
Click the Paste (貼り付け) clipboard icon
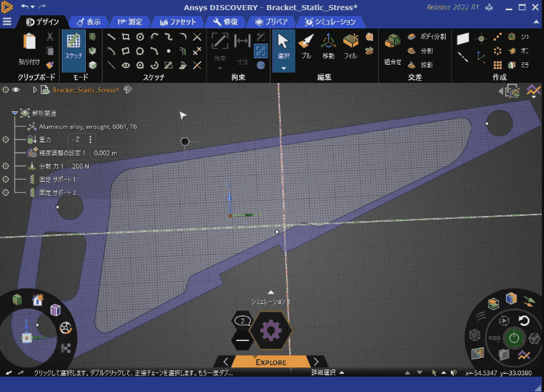(30, 41)
